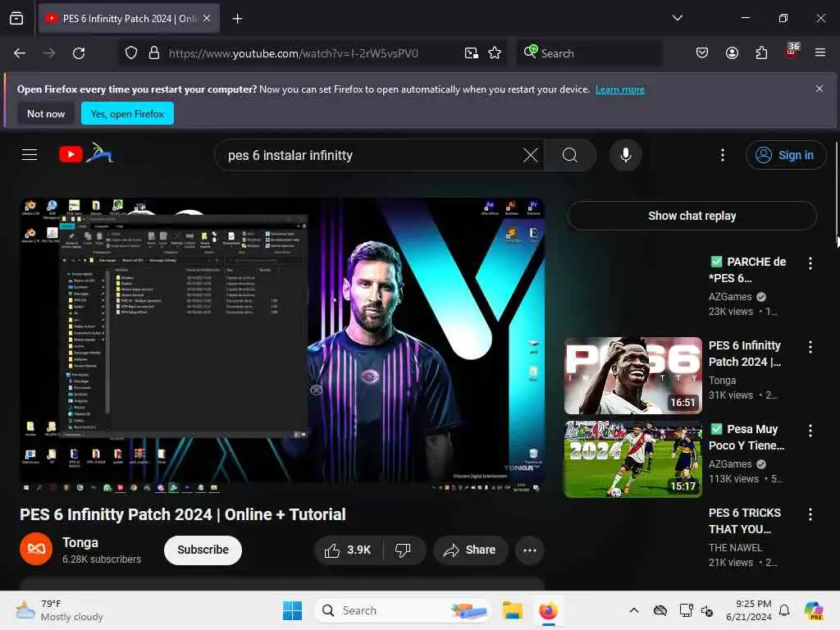Click the Sign in button

click(785, 155)
